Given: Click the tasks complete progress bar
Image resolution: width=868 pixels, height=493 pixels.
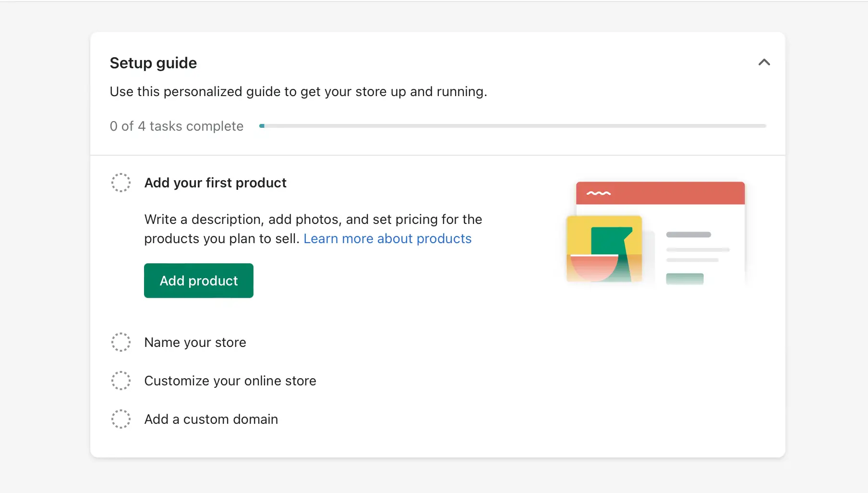Looking at the screenshot, I should tap(512, 126).
